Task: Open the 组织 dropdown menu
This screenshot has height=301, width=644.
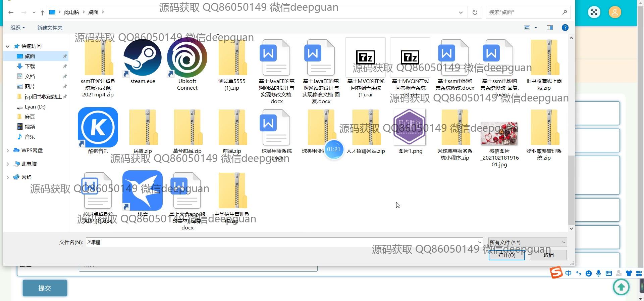Action: tap(17, 28)
